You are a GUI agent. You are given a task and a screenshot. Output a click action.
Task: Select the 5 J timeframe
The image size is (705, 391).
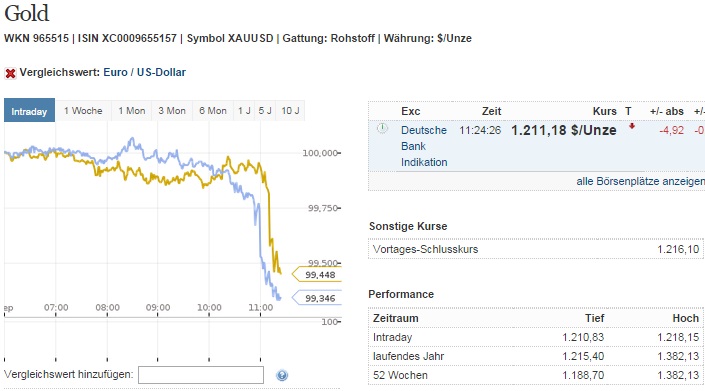[265, 111]
